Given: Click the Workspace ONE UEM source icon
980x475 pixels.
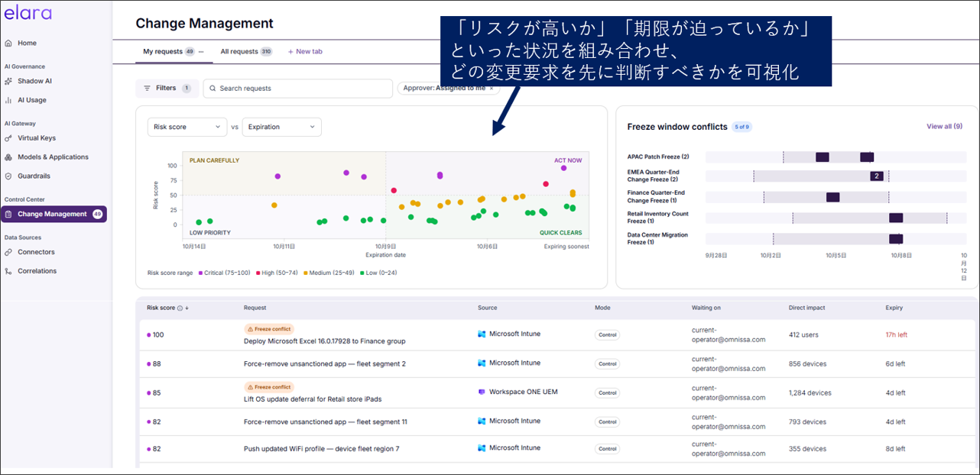Looking at the screenshot, I should coord(482,392).
